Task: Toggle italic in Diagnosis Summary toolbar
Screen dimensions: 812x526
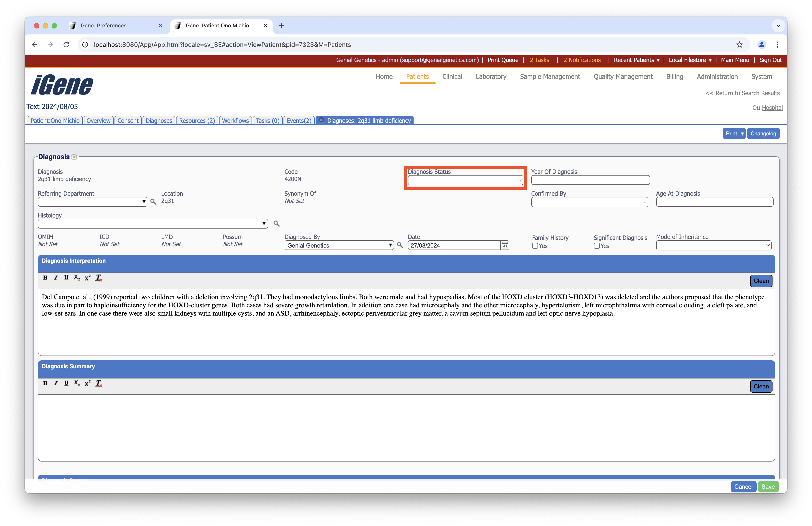Action: click(x=56, y=383)
